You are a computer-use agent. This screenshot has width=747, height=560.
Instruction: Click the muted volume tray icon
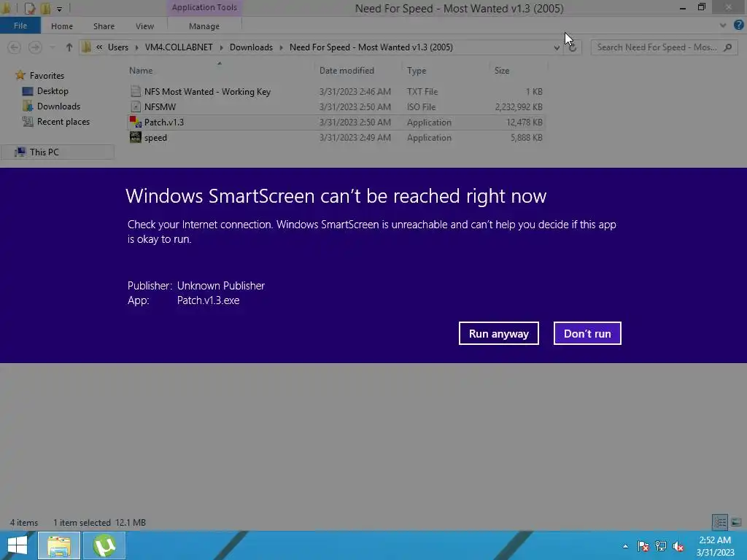(678, 546)
